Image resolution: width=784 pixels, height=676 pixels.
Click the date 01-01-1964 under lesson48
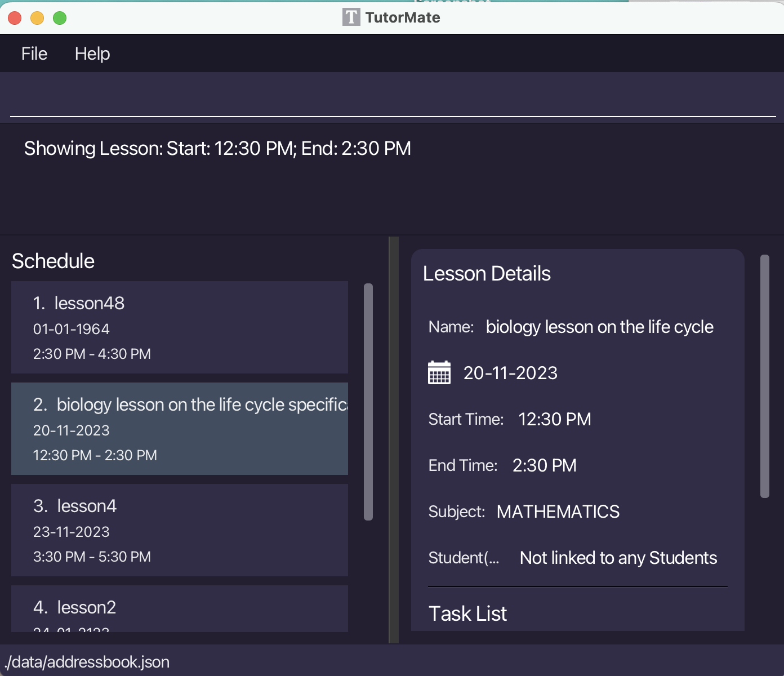point(72,329)
